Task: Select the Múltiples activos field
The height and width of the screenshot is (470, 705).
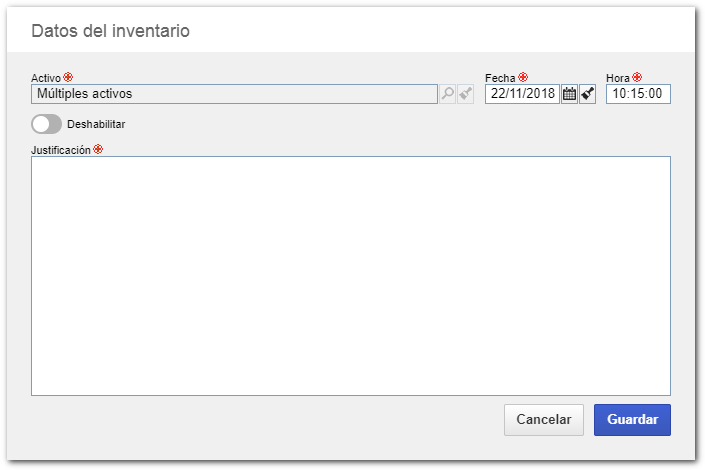Action: pyautogui.click(x=234, y=94)
